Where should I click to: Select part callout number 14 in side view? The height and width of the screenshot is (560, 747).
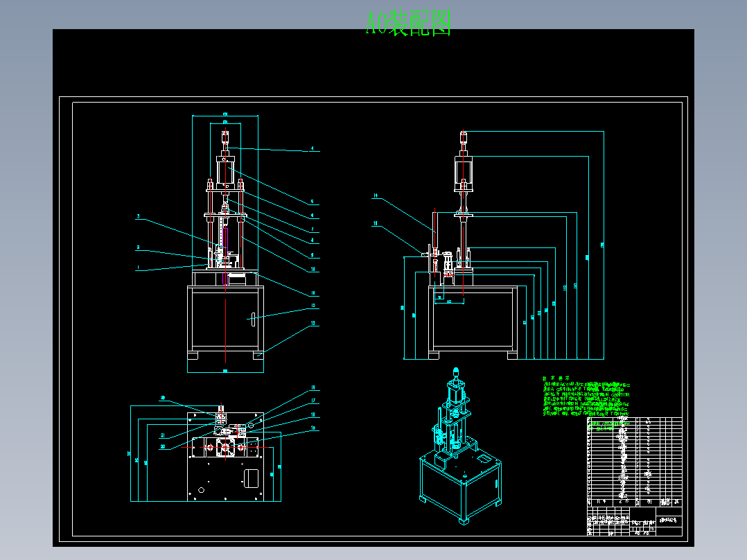coord(376,195)
